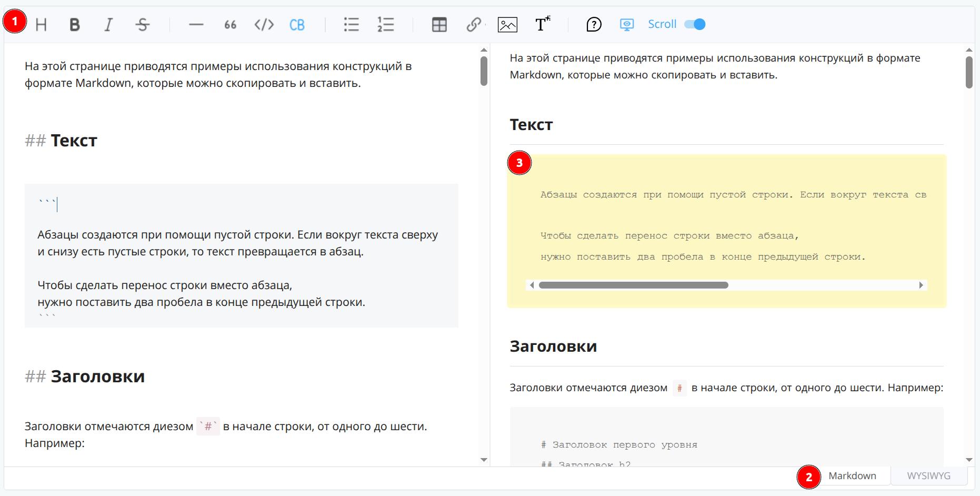This screenshot has width=980, height=496.
Task: Create a bulleted list
Action: pyautogui.click(x=351, y=25)
